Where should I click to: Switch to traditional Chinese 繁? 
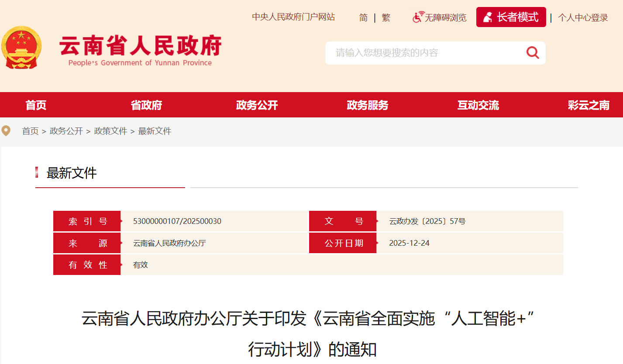coord(386,17)
